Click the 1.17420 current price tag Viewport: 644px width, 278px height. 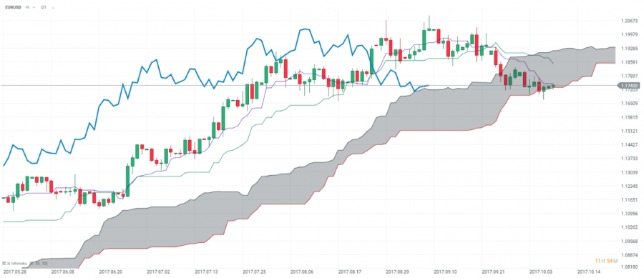[x=628, y=86]
